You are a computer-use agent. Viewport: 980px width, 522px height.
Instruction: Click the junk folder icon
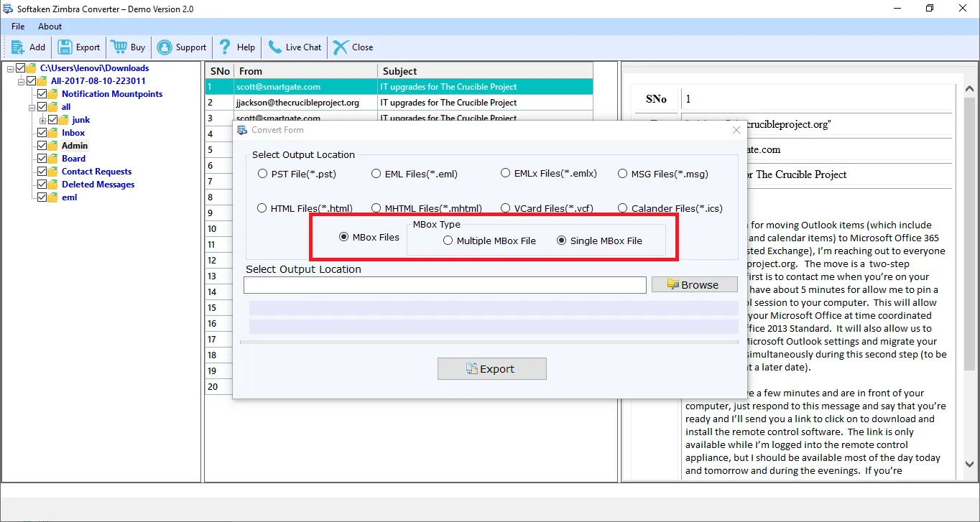click(63, 120)
